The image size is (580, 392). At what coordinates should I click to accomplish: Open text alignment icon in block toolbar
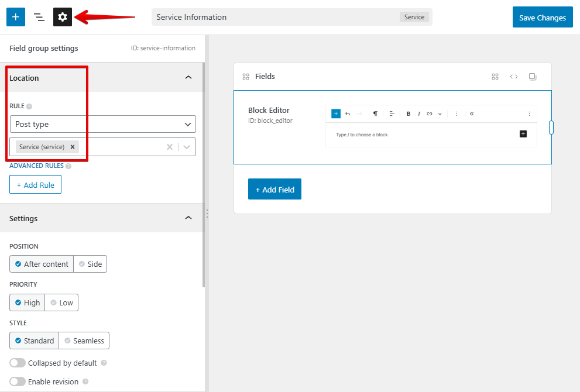pyautogui.click(x=392, y=114)
